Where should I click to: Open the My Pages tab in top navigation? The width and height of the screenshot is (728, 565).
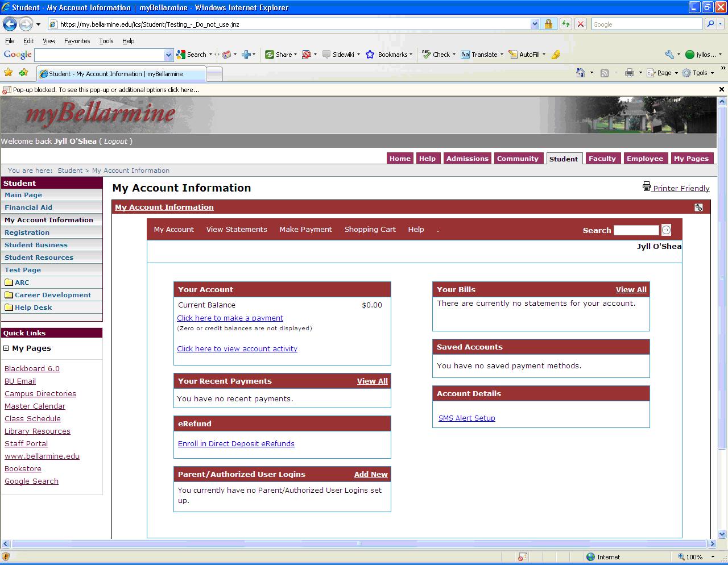(691, 159)
